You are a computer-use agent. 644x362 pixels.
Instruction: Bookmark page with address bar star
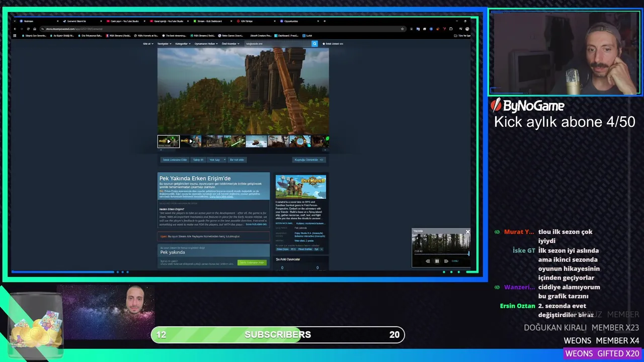(x=402, y=29)
